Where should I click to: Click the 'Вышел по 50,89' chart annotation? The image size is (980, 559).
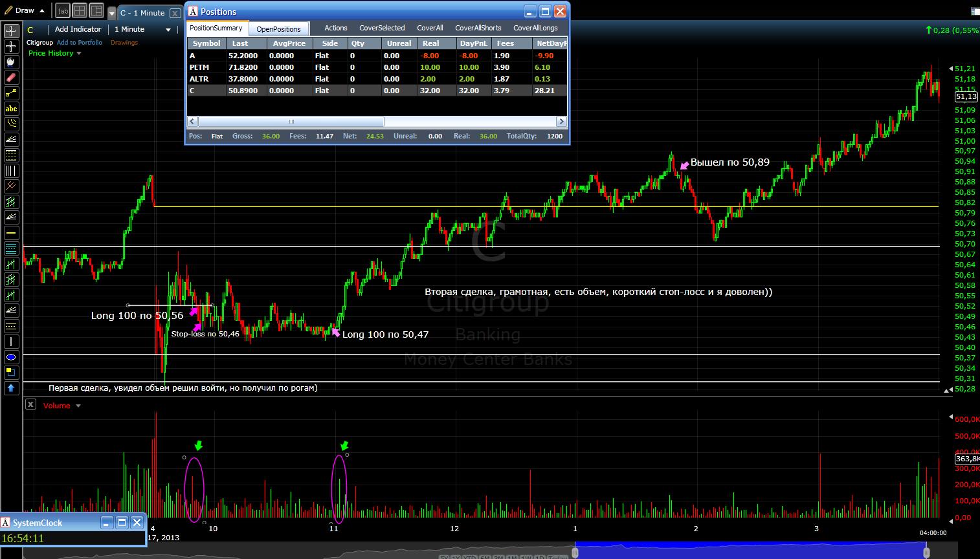(729, 162)
